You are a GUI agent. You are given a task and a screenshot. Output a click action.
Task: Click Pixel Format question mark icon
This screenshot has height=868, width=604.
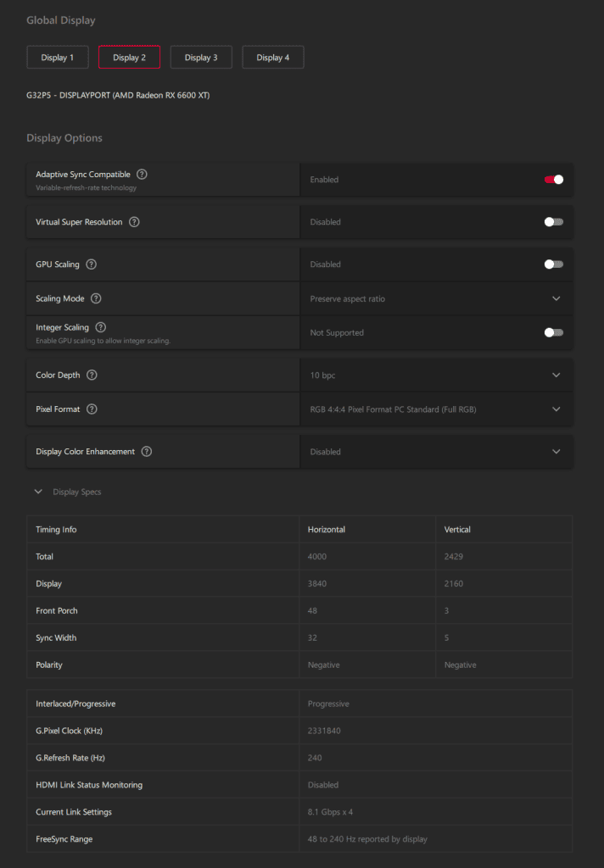pos(92,409)
